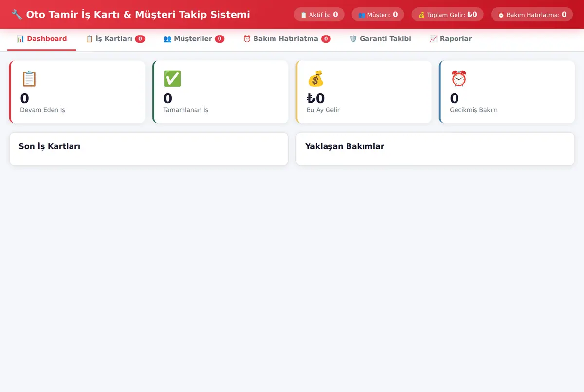The height and width of the screenshot is (392, 584).
Task: Click the money bag icon on Bu Ay Gelir card
Action: (x=315, y=78)
